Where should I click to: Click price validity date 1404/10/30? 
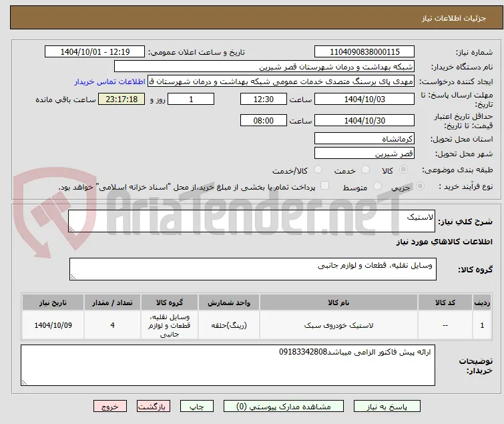coord(364,121)
